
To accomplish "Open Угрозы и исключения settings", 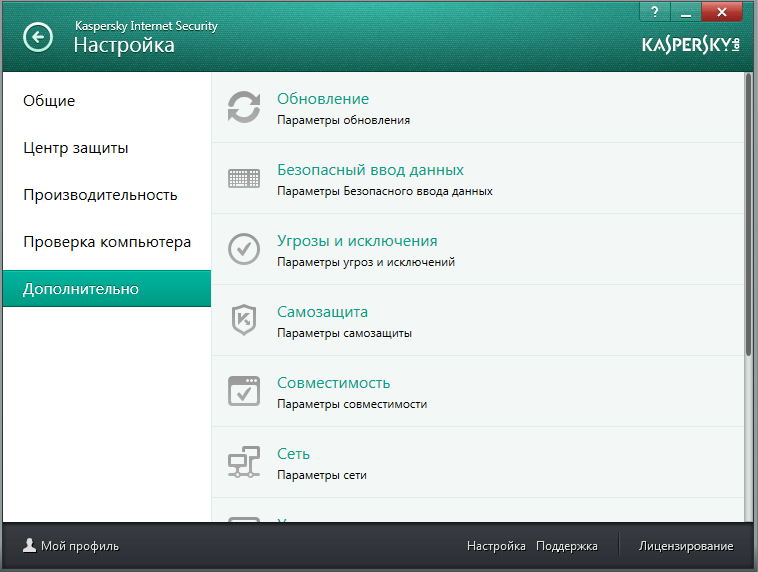I will (x=357, y=241).
